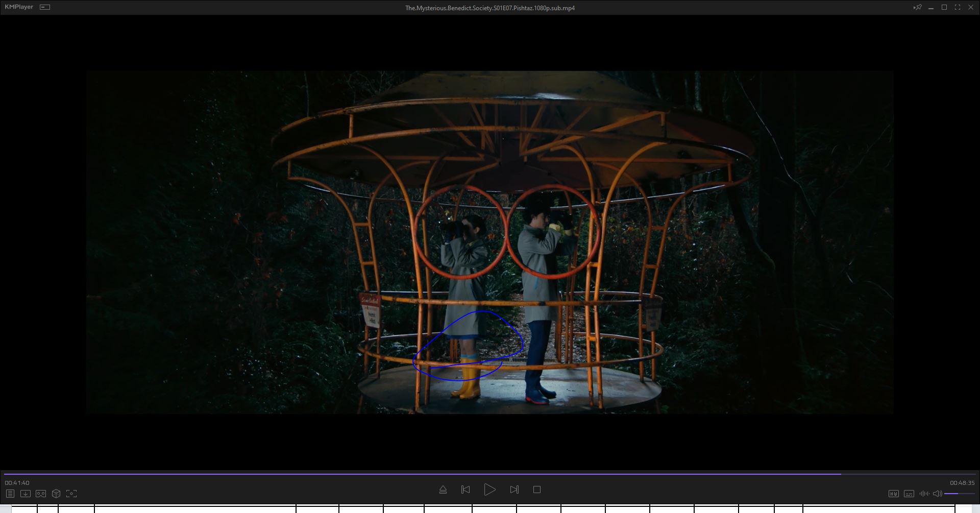The image size is (980, 513).
Task: Enter fullscreen mode from the title bar
Action: tap(957, 7)
